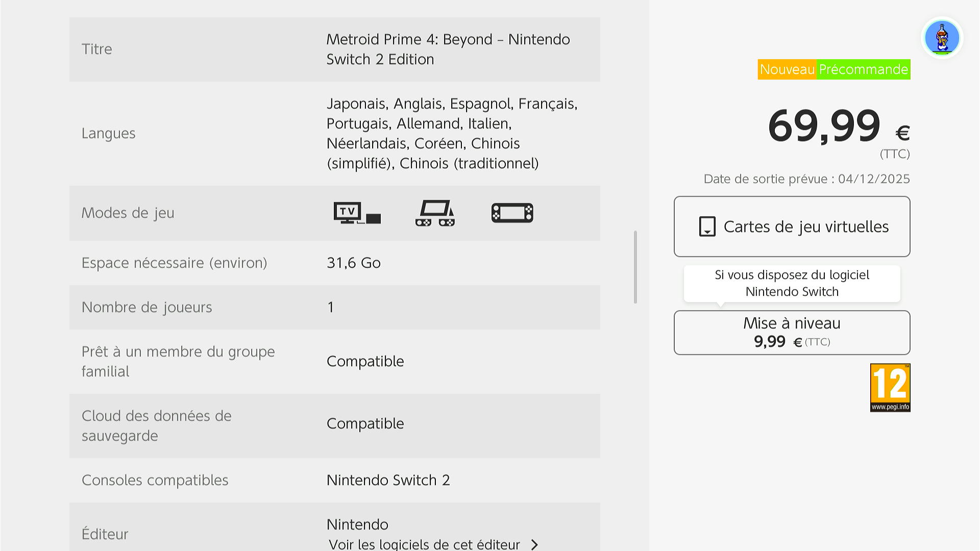Click the Metroid Prime 4 title text
The height and width of the screenshot is (551, 980).
click(448, 49)
